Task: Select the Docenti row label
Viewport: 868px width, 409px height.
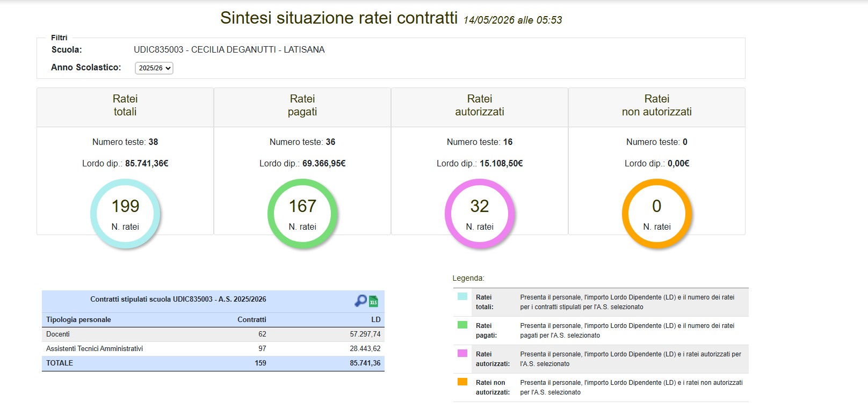Action: click(58, 334)
